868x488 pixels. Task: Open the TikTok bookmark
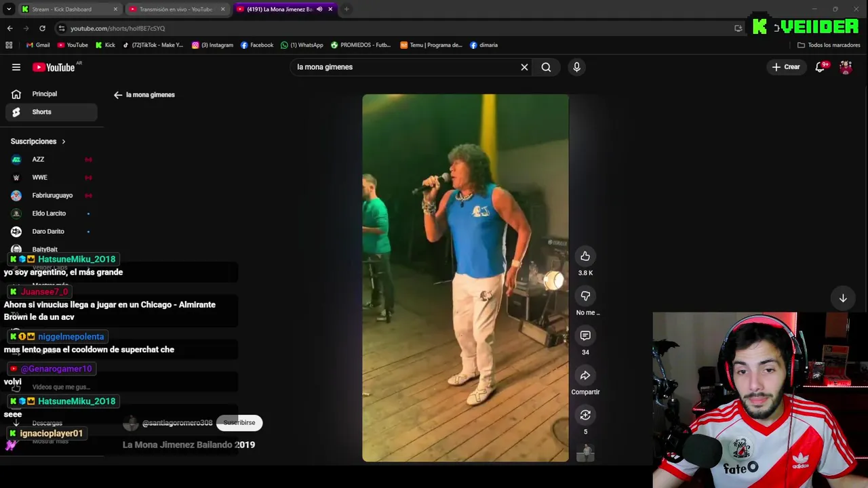[x=153, y=45]
